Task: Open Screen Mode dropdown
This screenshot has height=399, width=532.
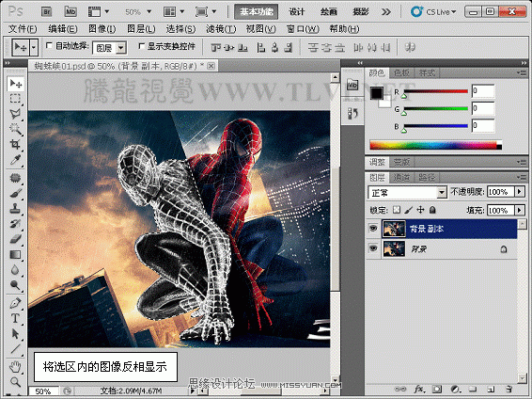Action: click(206, 12)
